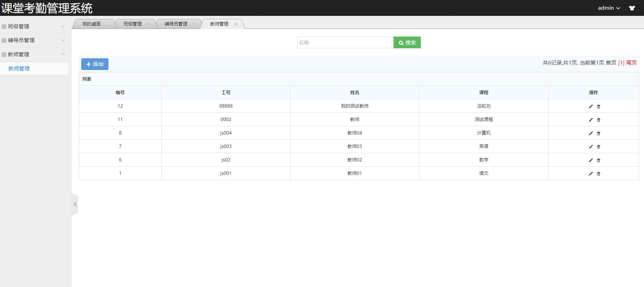Switch to the 我的桌面 tab
The image size is (644, 287).
coord(92,24)
